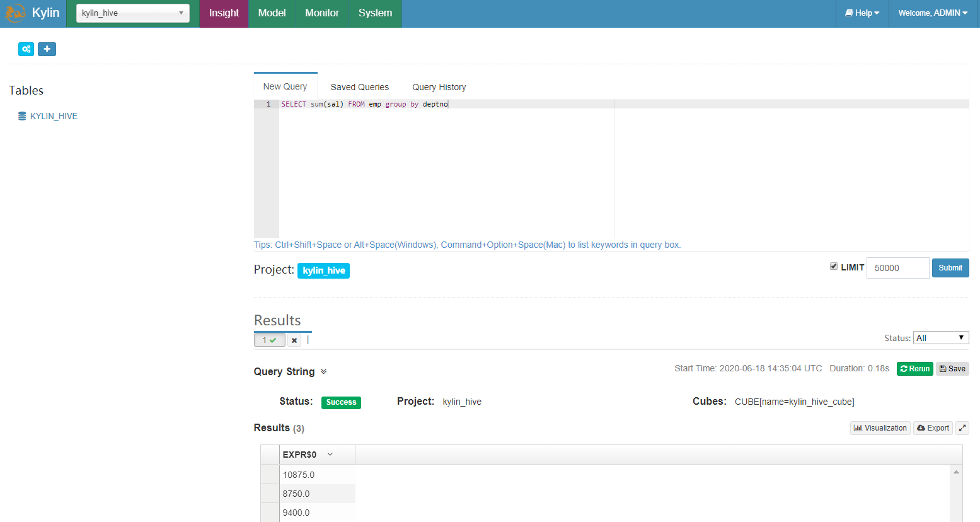Screen dimensions: 980x522
Task: Click the Start Time 2020-06-18 14:35:04 UTC text
Action: [748, 368]
